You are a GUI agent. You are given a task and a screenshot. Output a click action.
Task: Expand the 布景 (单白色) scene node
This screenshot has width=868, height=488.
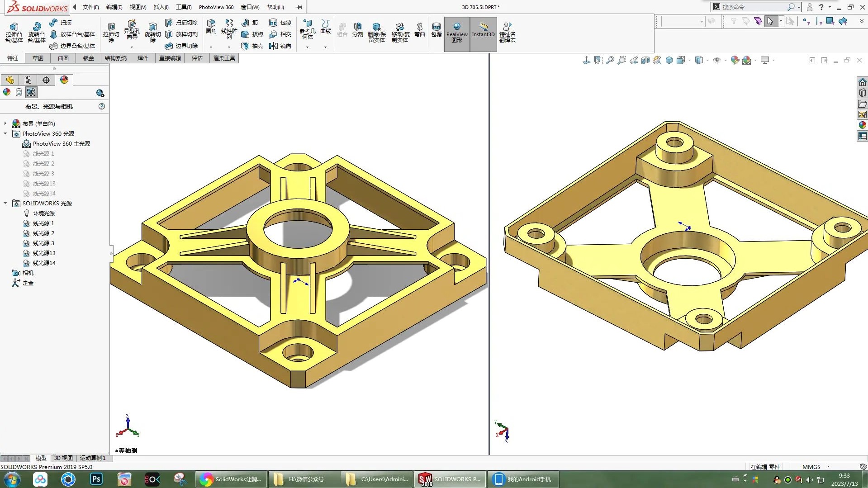pyautogui.click(x=5, y=123)
